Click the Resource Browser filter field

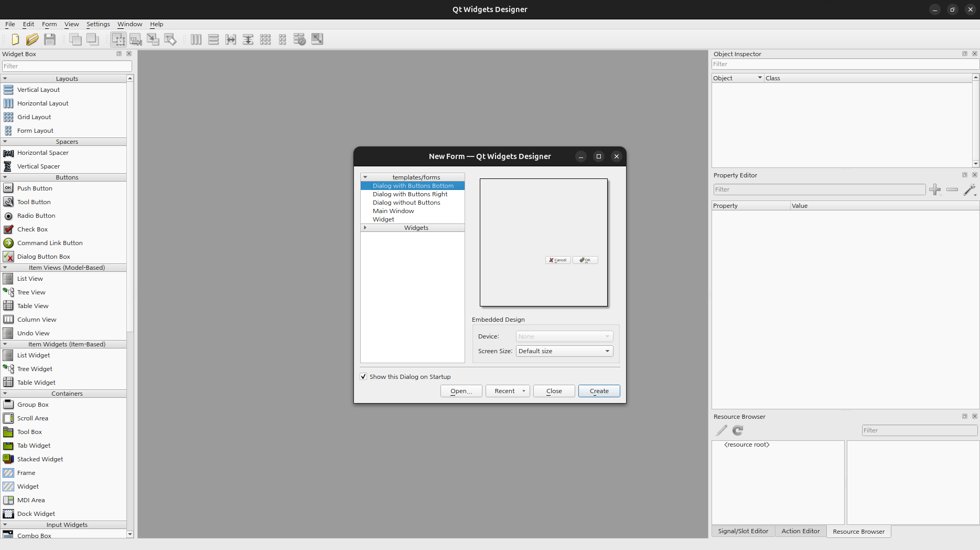pos(920,430)
